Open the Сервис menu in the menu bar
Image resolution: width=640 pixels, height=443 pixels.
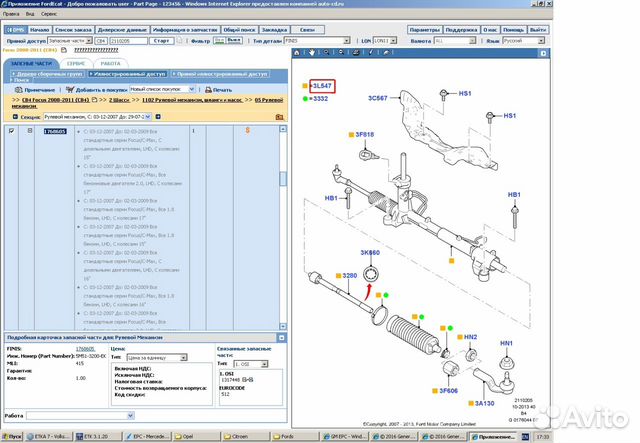(x=49, y=14)
